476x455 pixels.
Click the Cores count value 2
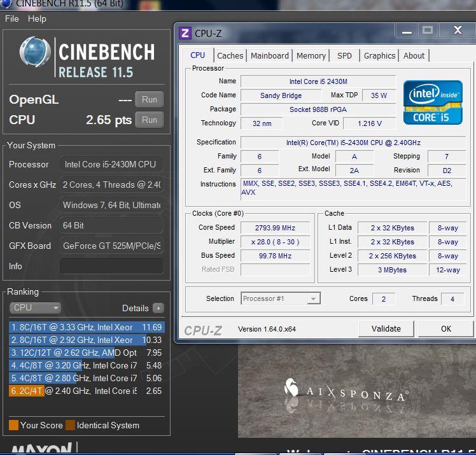pos(384,299)
